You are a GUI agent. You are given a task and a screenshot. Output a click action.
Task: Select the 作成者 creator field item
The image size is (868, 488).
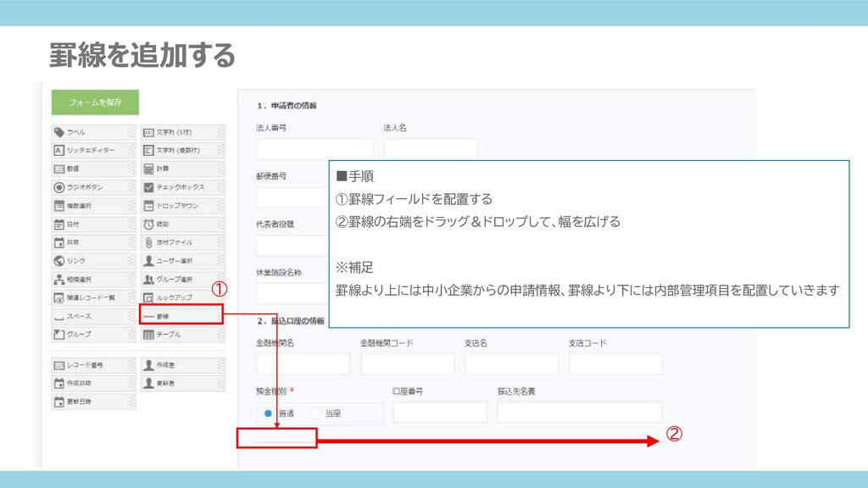(x=183, y=365)
